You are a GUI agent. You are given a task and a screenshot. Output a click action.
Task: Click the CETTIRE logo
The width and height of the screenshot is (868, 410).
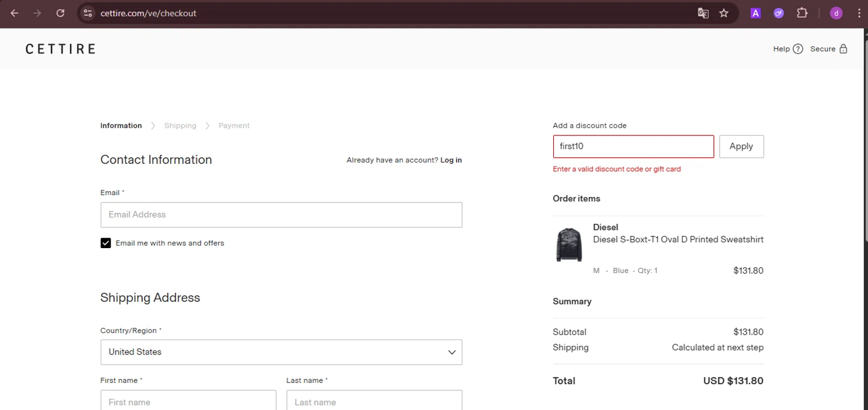coord(60,49)
